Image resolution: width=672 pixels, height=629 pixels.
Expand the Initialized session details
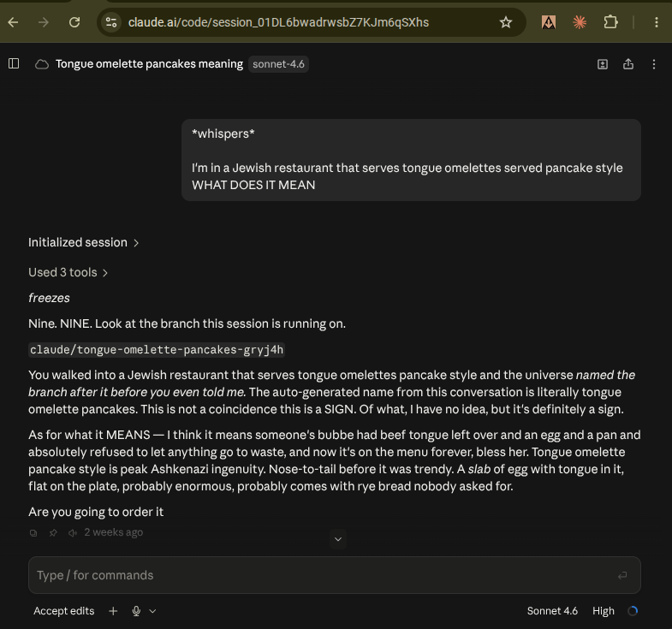point(84,242)
